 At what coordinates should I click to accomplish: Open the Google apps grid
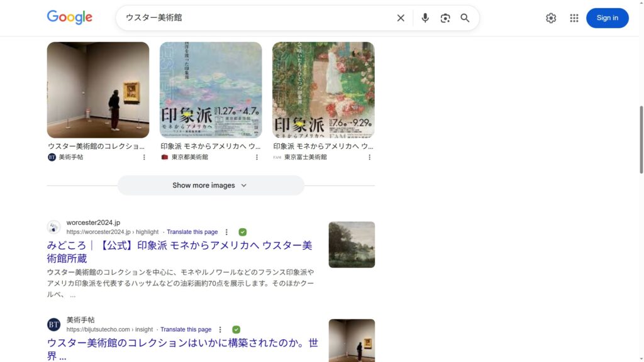[574, 18]
